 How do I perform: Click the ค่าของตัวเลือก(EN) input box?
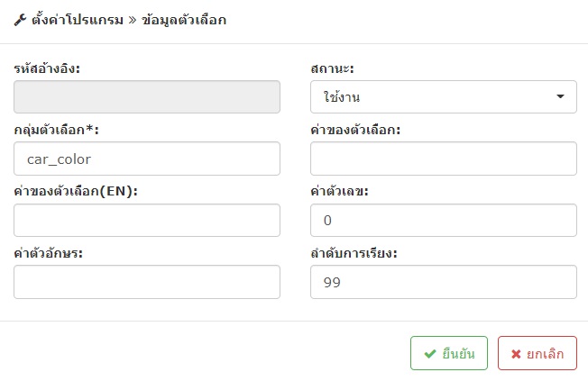click(147, 221)
